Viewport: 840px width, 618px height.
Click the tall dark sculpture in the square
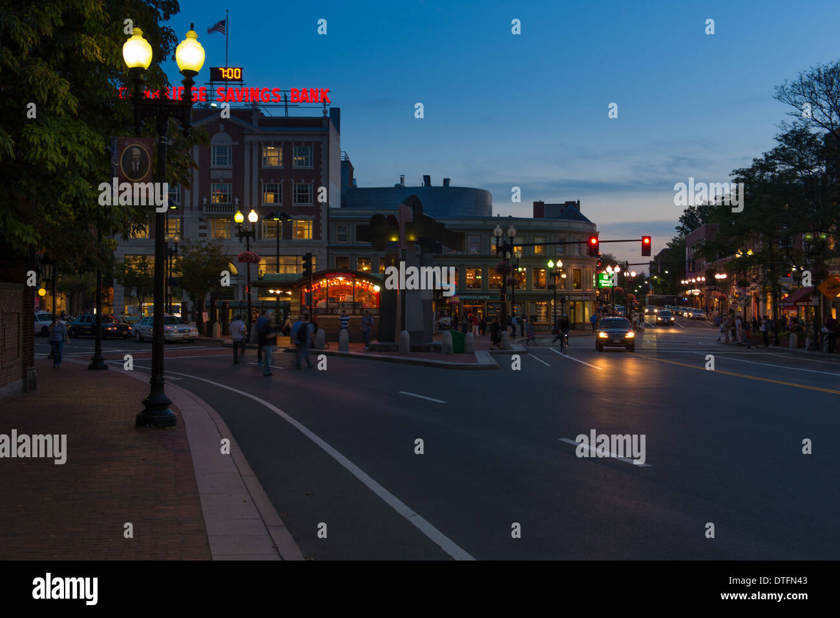[408, 270]
